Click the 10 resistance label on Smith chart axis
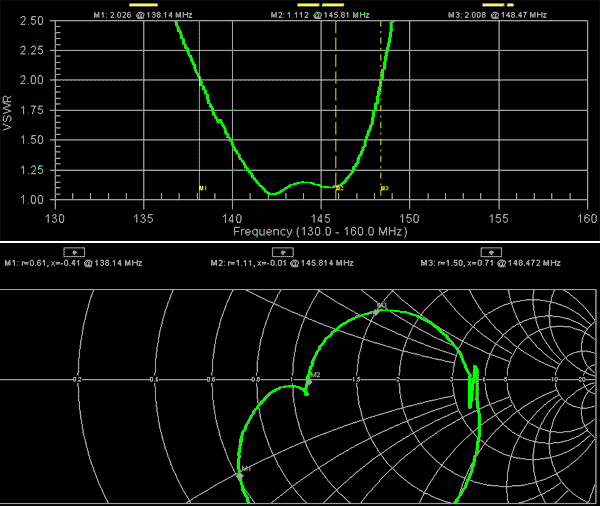 click(x=554, y=379)
